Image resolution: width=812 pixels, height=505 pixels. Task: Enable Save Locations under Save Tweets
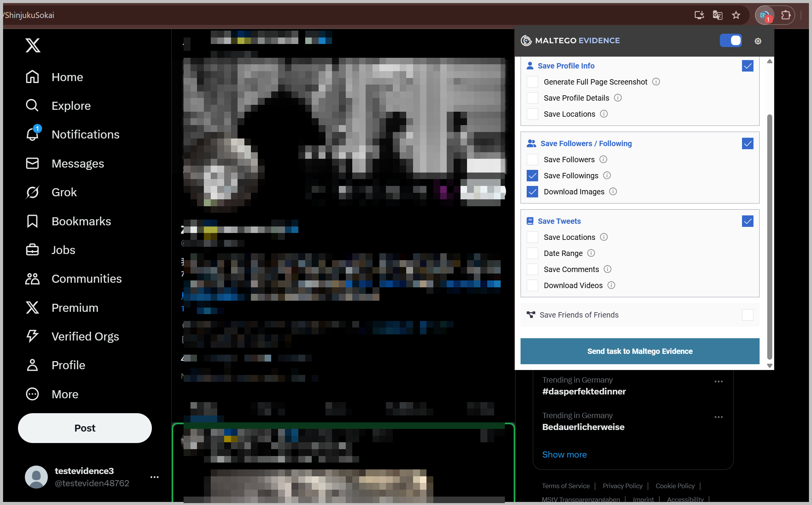click(532, 237)
